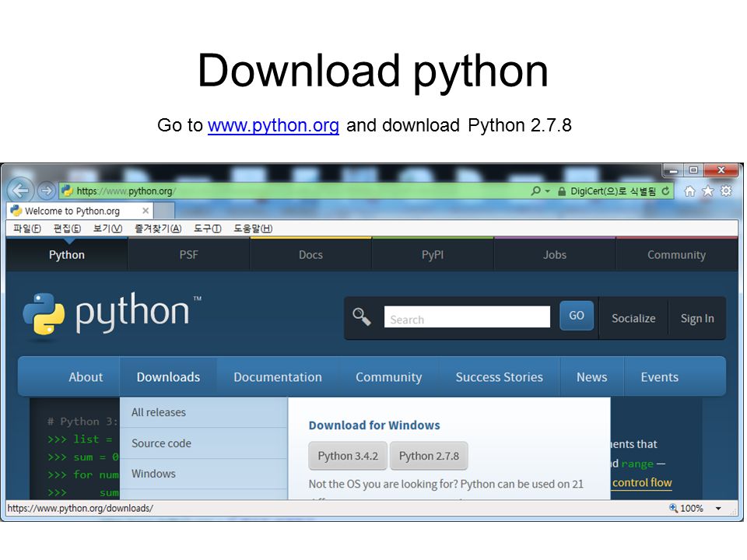This screenshot has width=747, height=560.
Task: Select the Jobs top site tab
Action: (555, 255)
